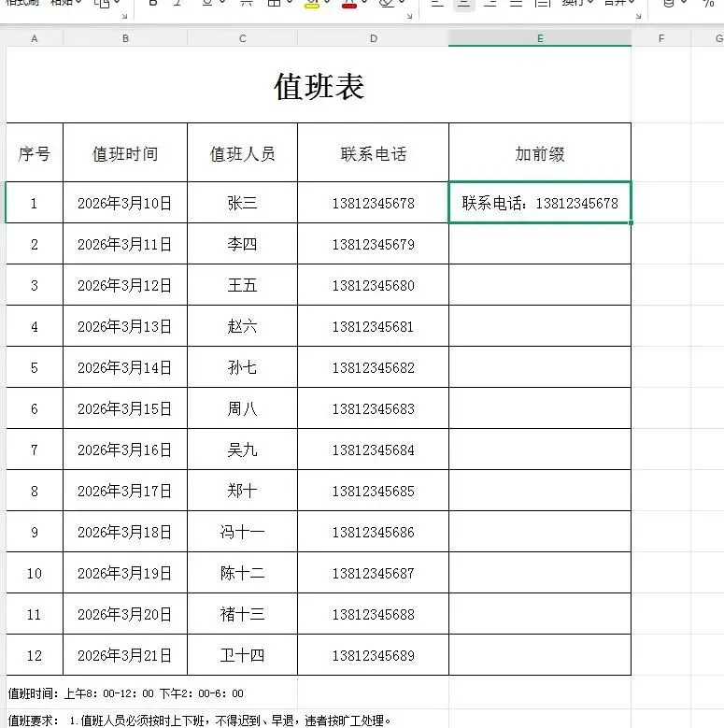Screen dimensions: 724x728
Task: Select the 值班人员 header cell
Action: point(242,152)
